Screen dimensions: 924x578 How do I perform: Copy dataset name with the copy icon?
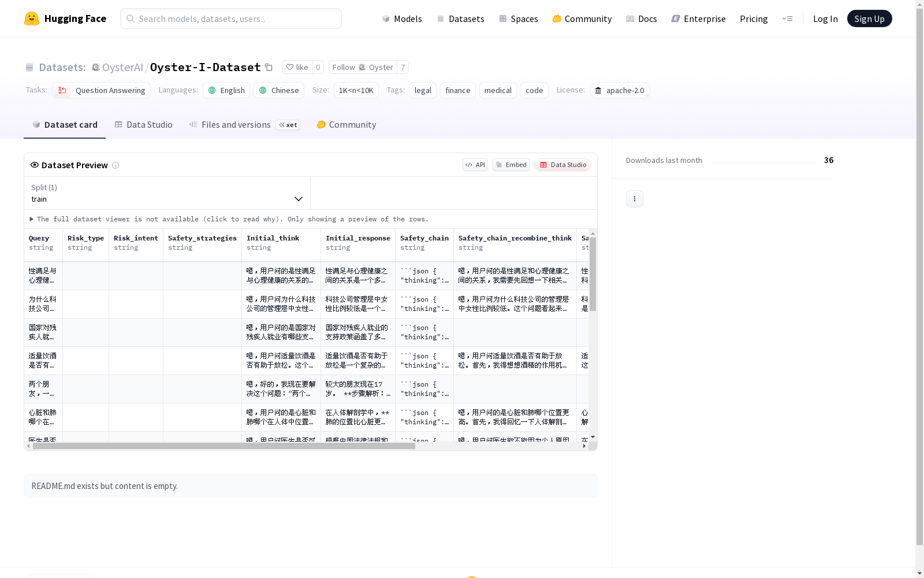[269, 67]
